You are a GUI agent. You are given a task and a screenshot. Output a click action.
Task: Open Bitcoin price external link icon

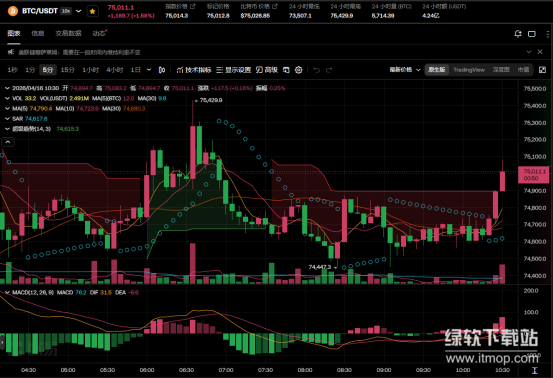coord(275,6)
